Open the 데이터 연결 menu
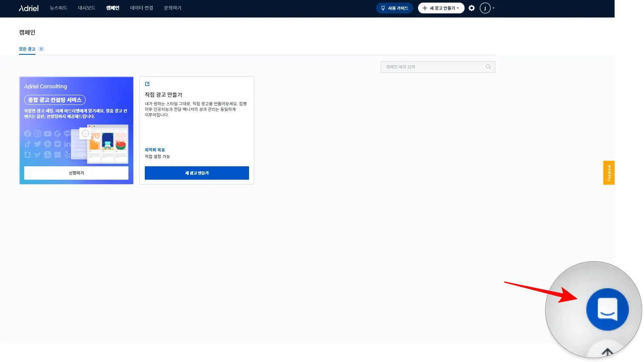 click(142, 8)
